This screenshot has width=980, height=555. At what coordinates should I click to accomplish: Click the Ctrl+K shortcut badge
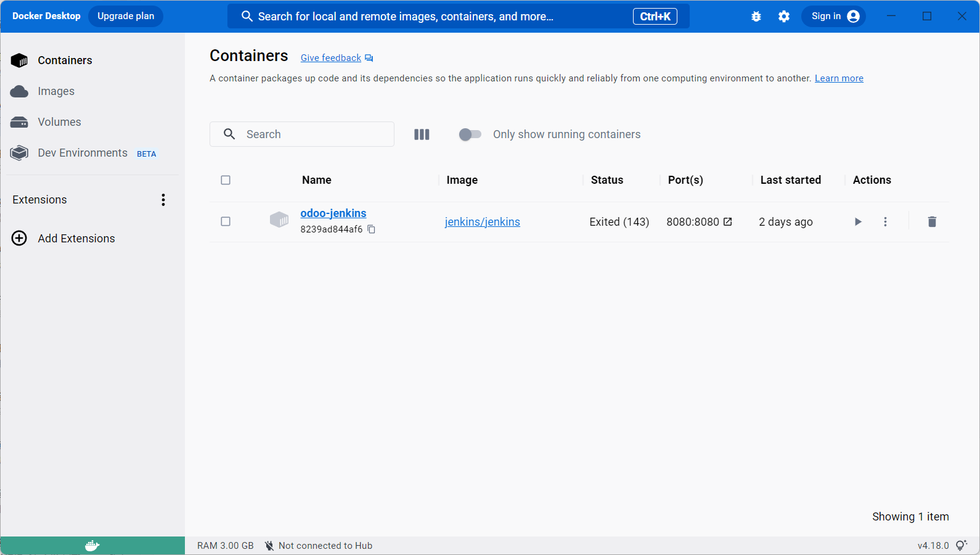pyautogui.click(x=655, y=17)
